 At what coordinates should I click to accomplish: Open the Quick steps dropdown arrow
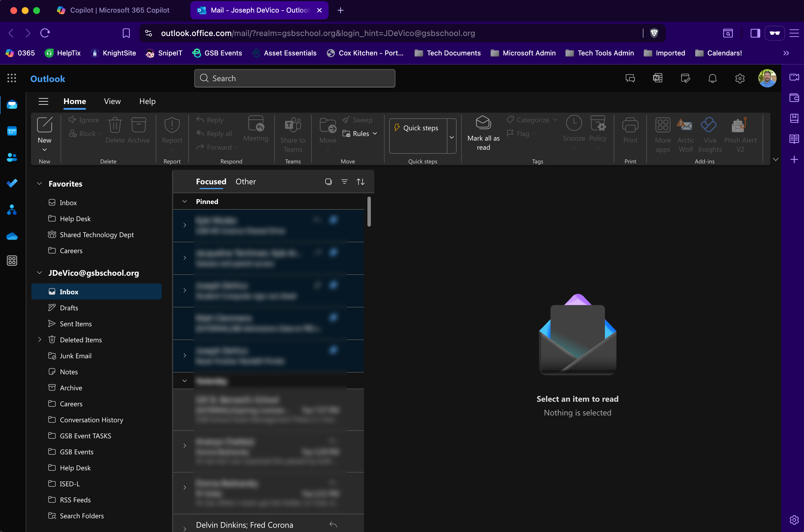(451, 137)
